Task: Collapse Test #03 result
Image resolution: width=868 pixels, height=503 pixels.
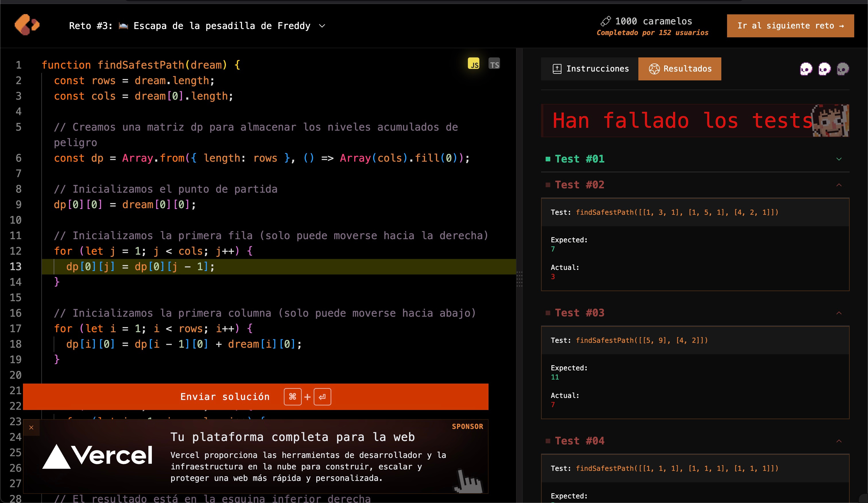Action: (x=839, y=313)
